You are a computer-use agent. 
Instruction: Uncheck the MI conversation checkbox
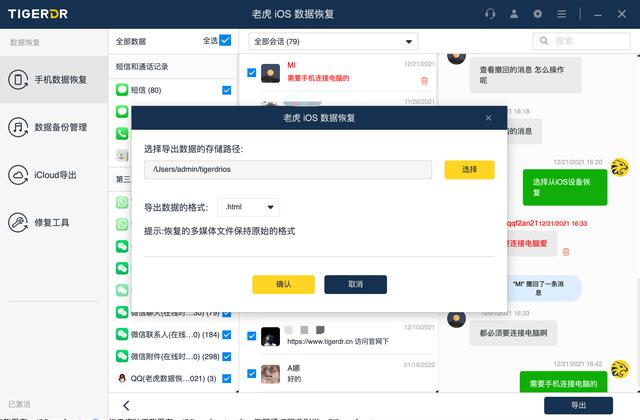point(252,73)
